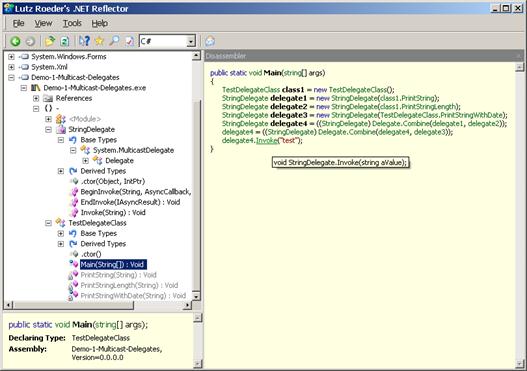Select PrintString(String) : Void method
Screen dimensions: 527x371
click(x=118, y=275)
